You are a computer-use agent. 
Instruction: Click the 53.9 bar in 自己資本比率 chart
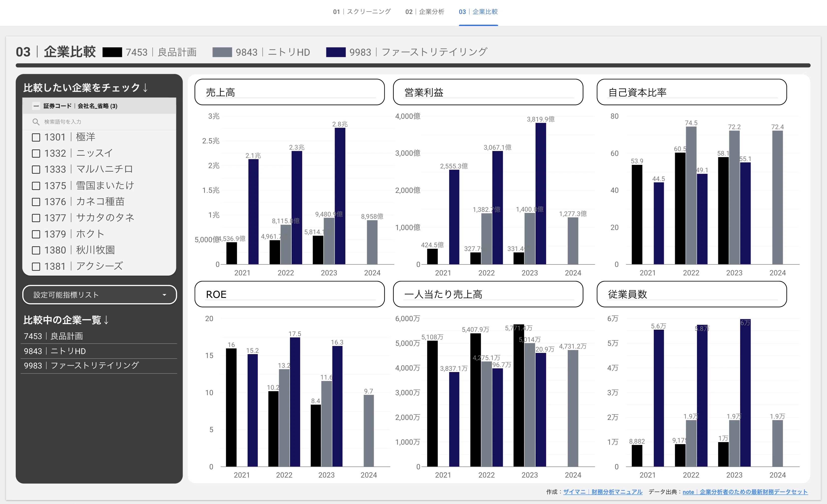(637, 215)
